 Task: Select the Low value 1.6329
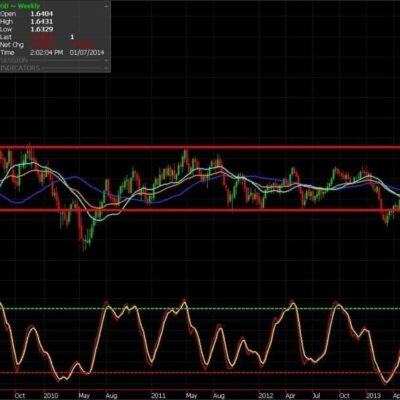coord(41,29)
